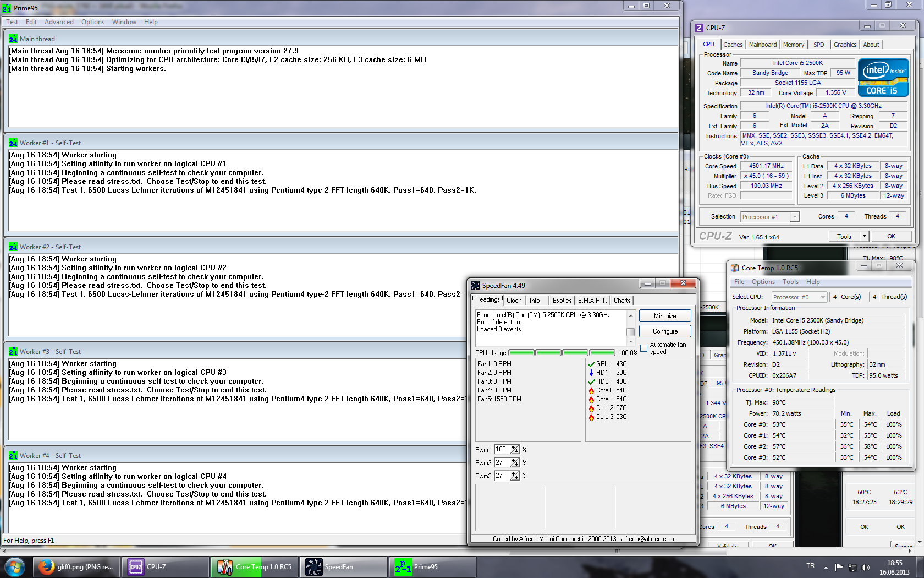Click the Worker #2 Self-Test window icon
924x578 pixels.
tap(13, 247)
